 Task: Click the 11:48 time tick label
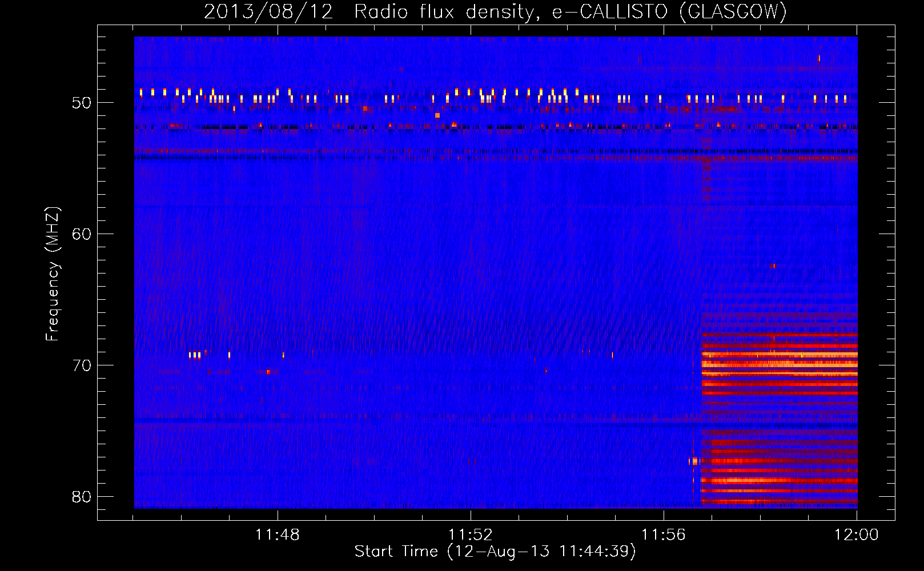click(x=278, y=535)
